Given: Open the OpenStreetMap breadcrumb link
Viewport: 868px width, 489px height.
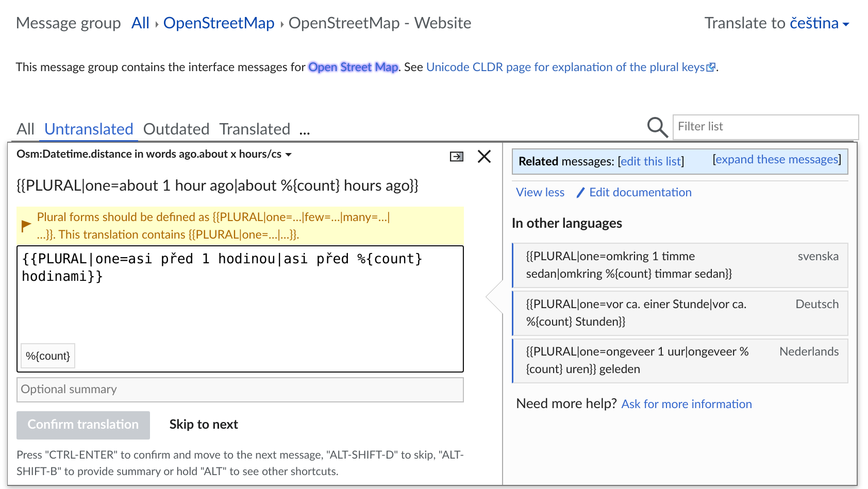Looking at the screenshot, I should pos(219,23).
